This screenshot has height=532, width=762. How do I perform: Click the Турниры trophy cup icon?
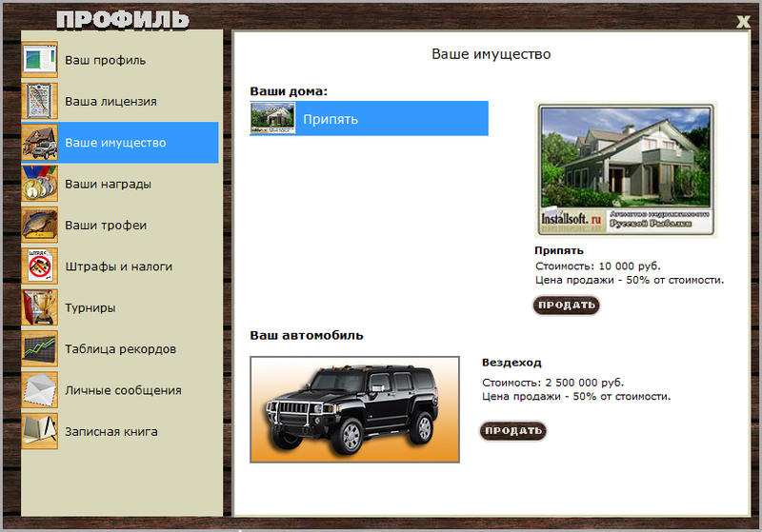pos(39,307)
